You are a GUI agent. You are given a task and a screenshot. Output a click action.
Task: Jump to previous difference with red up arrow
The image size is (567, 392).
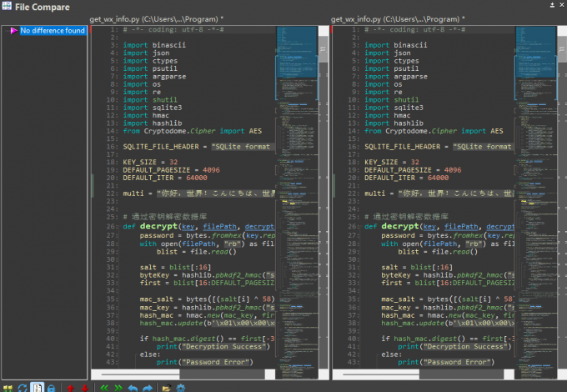[x=71, y=389]
